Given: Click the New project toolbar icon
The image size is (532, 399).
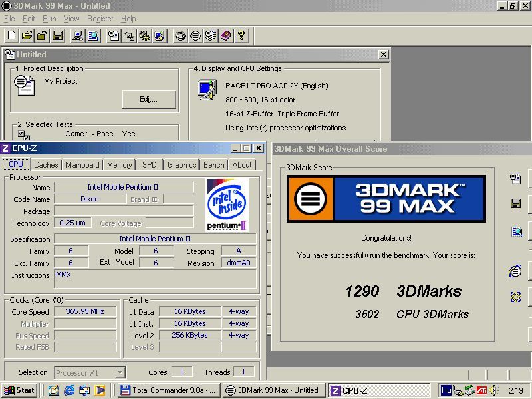Looking at the screenshot, I should 11,35.
